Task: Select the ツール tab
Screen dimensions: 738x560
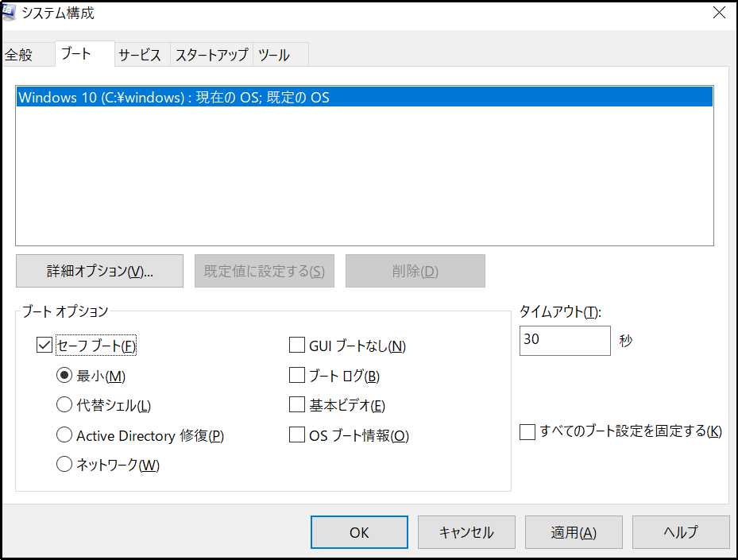Action: [x=274, y=55]
